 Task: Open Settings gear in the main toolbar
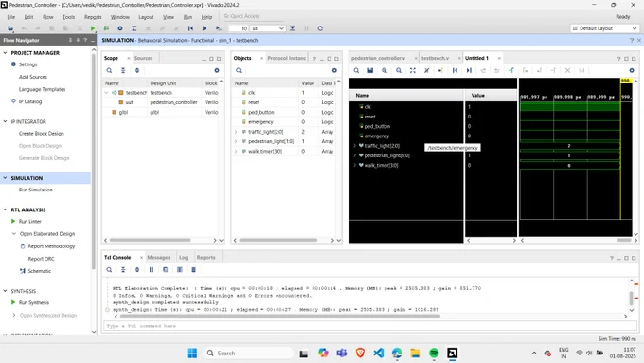(x=120, y=28)
